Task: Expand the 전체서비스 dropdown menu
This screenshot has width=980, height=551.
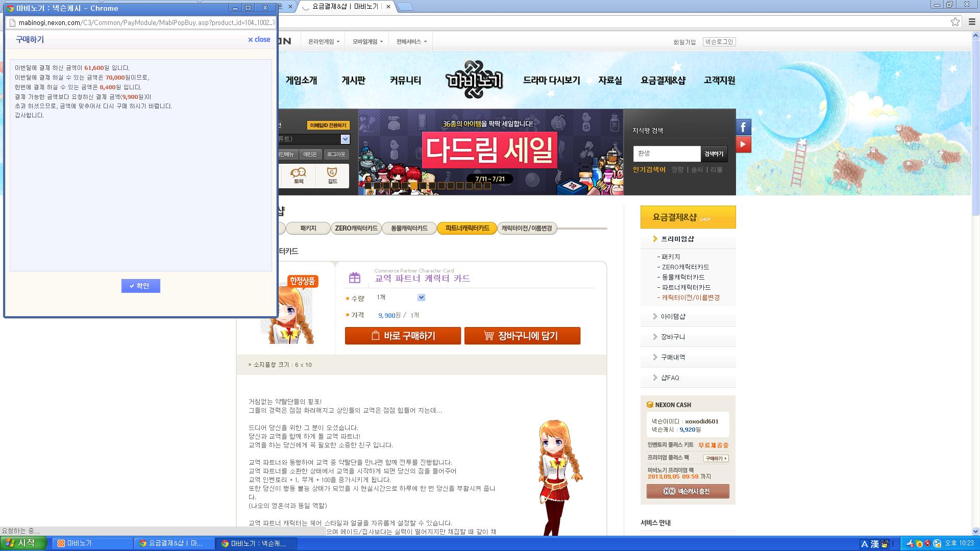Action: click(x=411, y=42)
